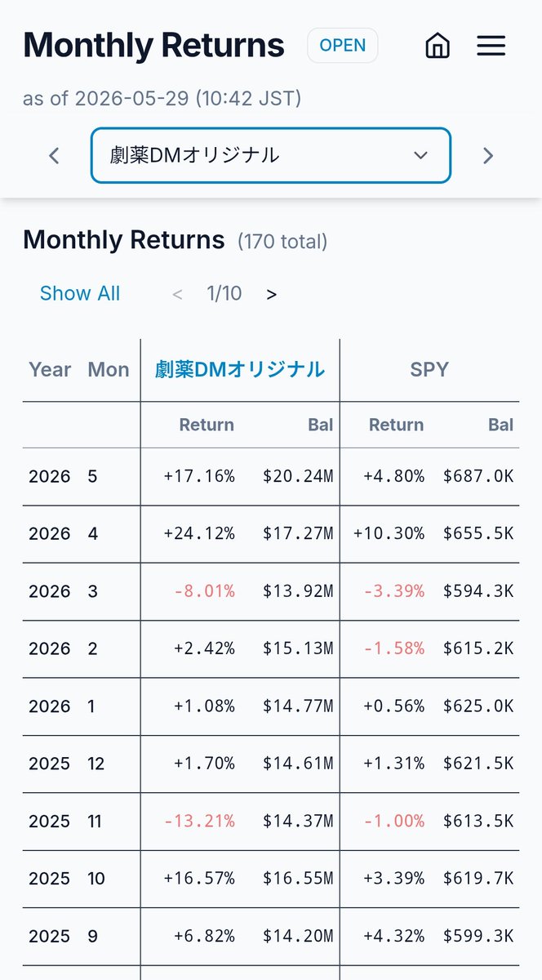Click the dropdown chevron in portfolio selector
The width and height of the screenshot is (542, 980).
pos(420,155)
